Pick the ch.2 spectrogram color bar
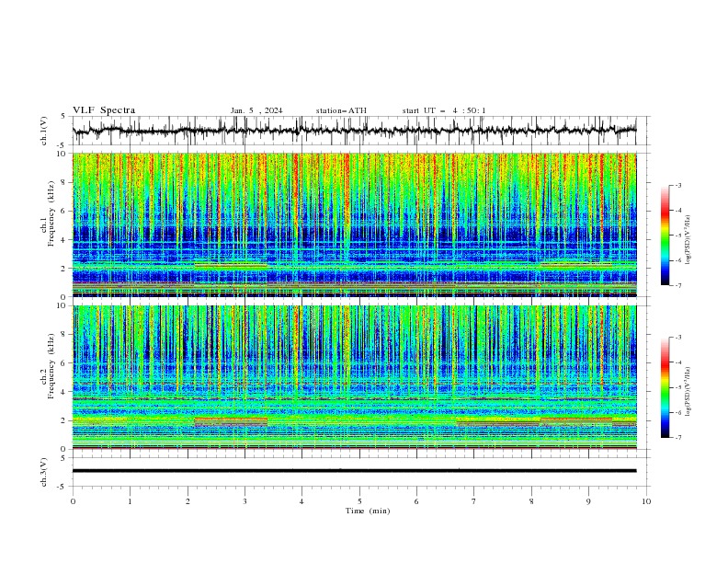 (665, 387)
